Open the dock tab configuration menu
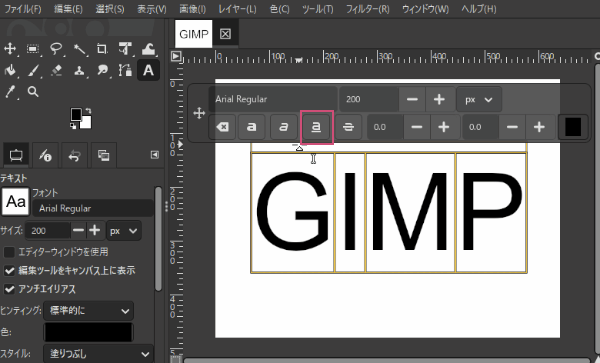The height and width of the screenshot is (363, 600). 155,155
